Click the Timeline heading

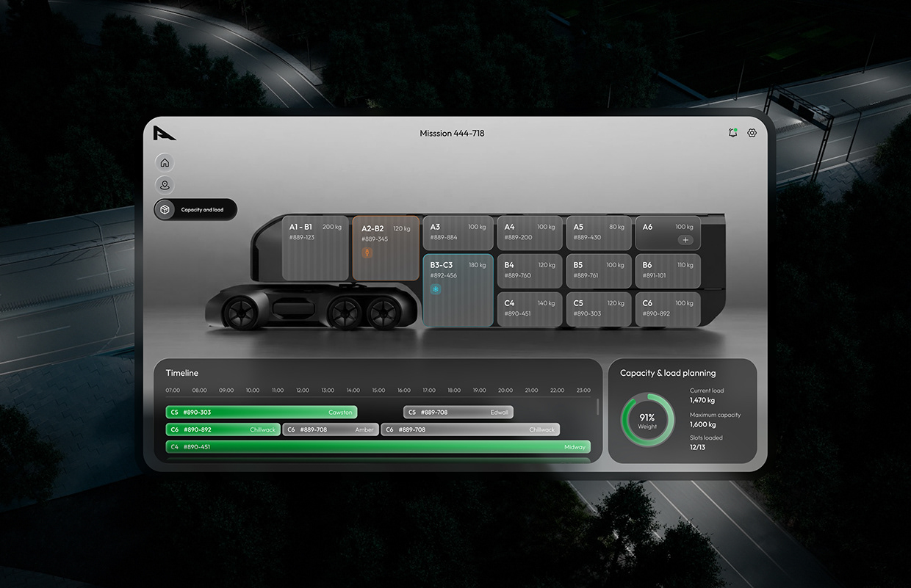pos(182,373)
